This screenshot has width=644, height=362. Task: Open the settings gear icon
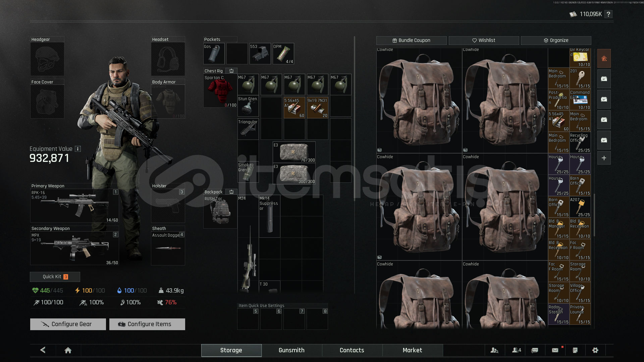(595, 350)
